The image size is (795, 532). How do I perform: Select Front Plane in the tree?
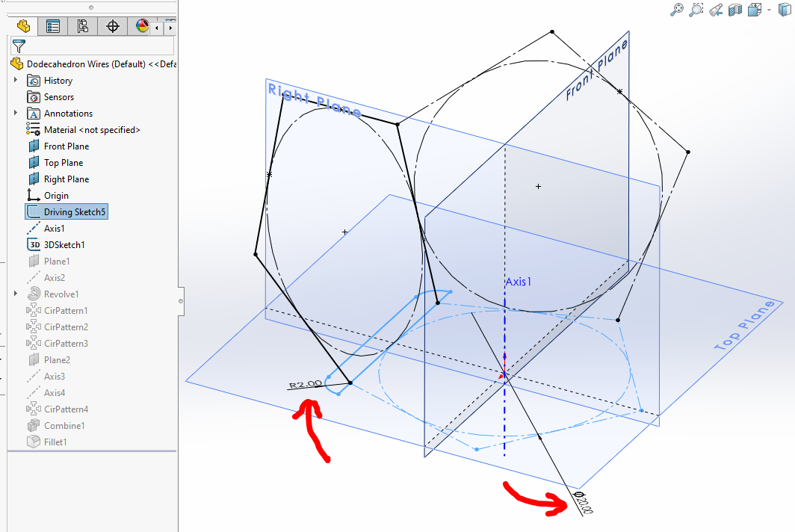click(66, 146)
